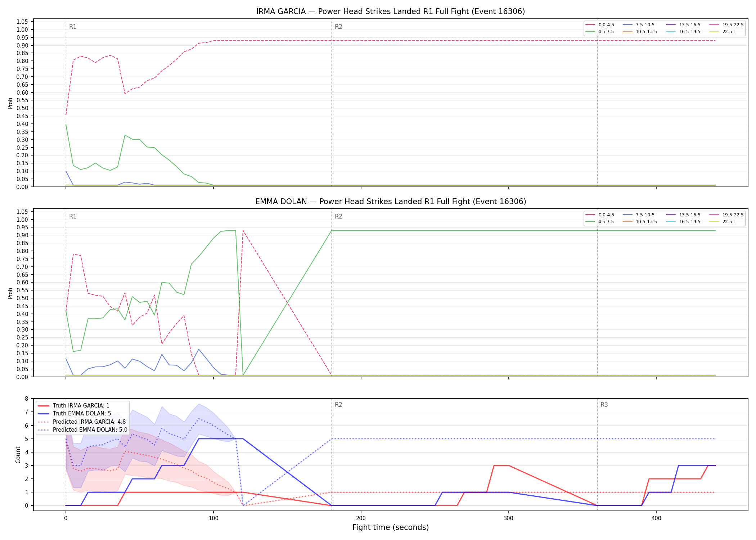This screenshot has width=756, height=540.
Task: Click the "Prob" axis label of the EMMA DOLAN chart
Action: point(10,293)
